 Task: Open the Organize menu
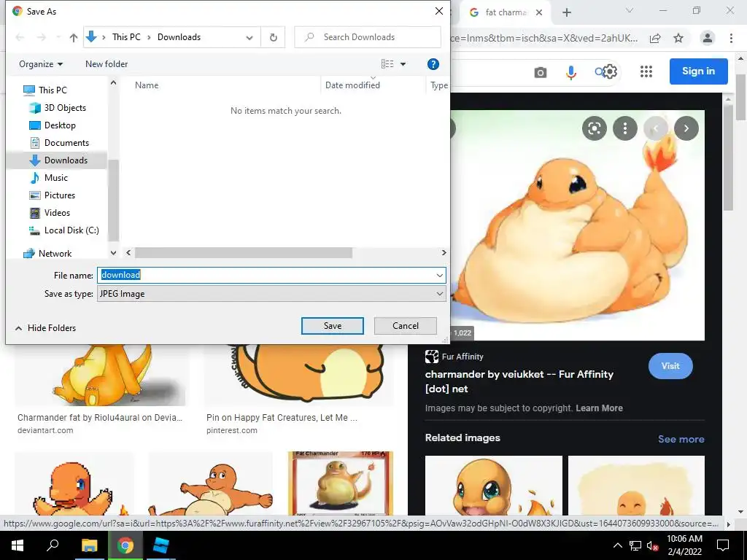[x=41, y=64]
